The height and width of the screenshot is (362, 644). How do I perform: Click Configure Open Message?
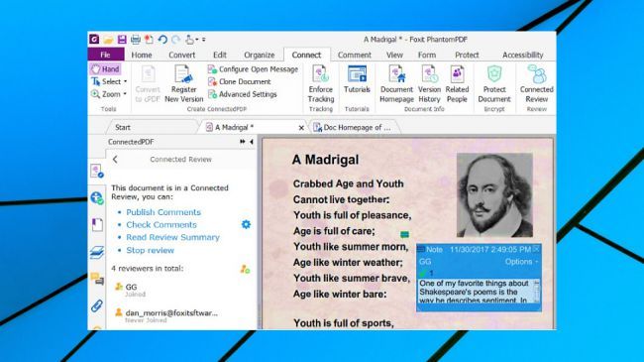point(253,69)
